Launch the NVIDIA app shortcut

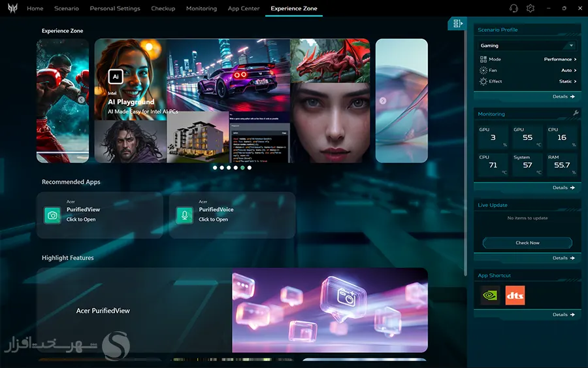pos(490,295)
